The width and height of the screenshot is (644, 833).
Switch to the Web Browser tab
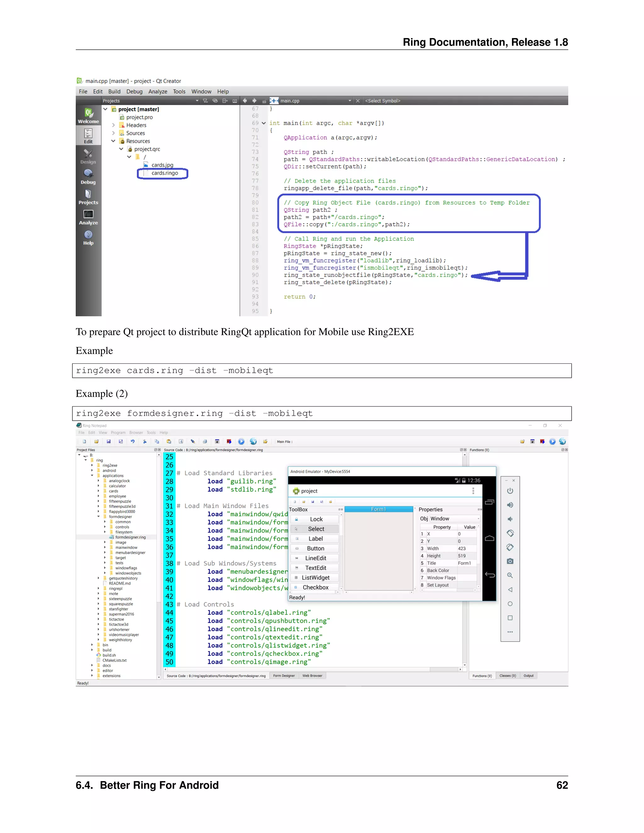tap(312, 676)
